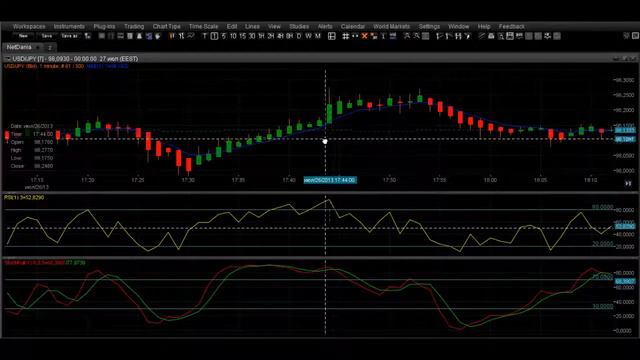Open the Instruments menu
This screenshot has height=360, width=640.
(x=69, y=27)
